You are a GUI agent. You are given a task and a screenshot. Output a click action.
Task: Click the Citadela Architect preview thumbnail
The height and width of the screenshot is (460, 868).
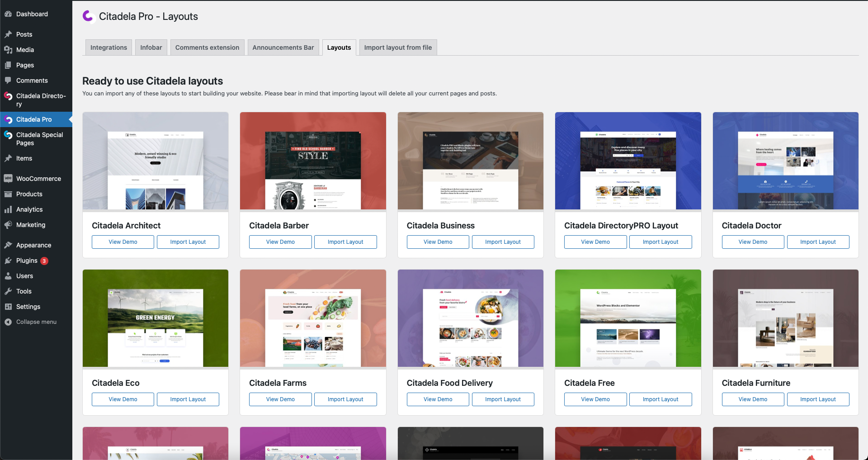(156, 161)
